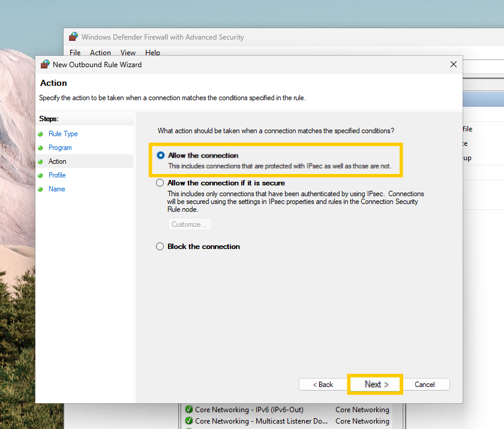Click the disabled Customize button
This screenshot has width=504, height=429.
click(x=190, y=224)
